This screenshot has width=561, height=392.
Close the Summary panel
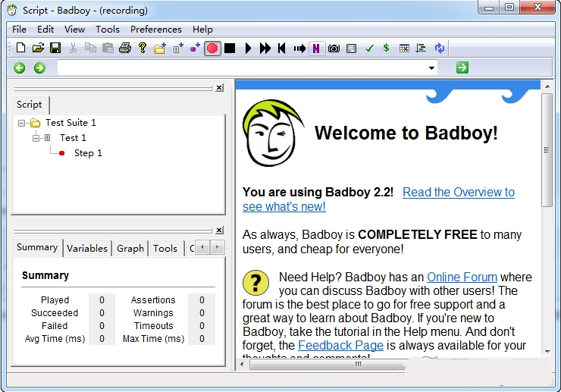(x=219, y=230)
